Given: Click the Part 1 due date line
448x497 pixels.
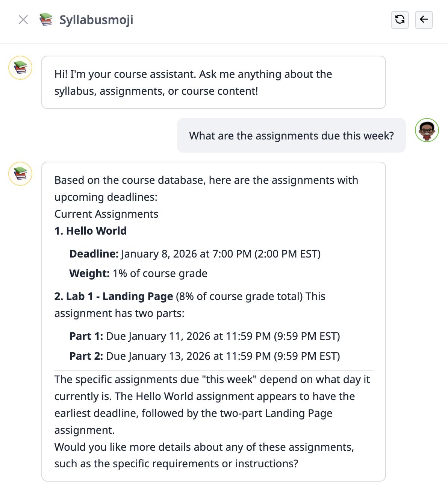Looking at the screenshot, I should click(205, 336).
